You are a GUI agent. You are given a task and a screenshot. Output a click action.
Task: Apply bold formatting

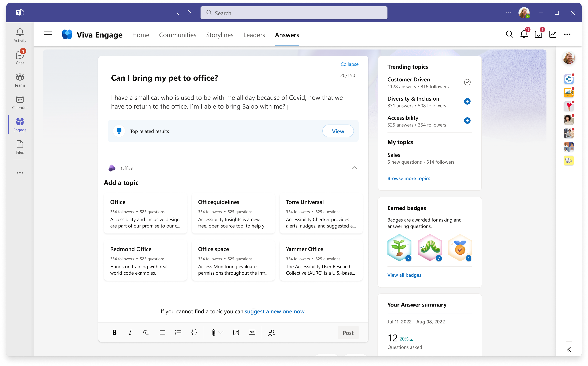coord(114,332)
